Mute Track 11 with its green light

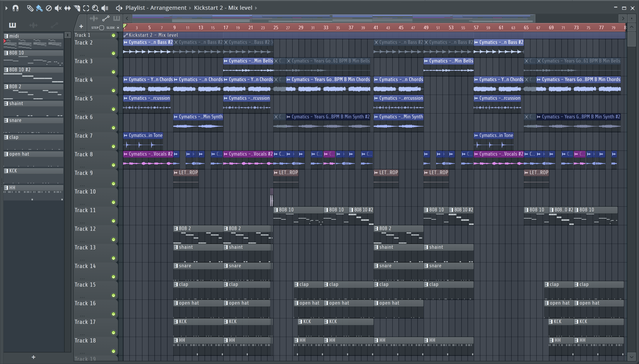click(x=114, y=221)
